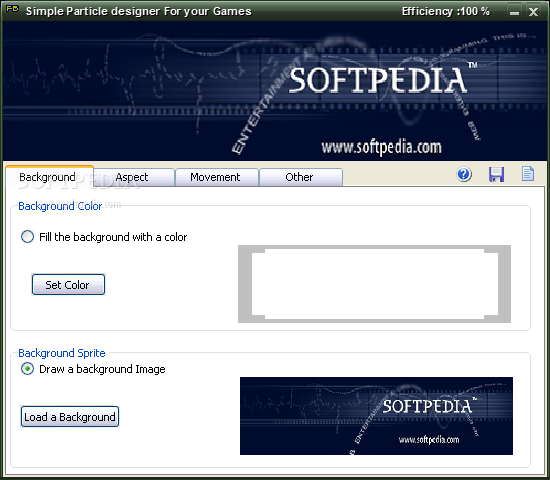Click the white background color preview swatch

[374, 284]
